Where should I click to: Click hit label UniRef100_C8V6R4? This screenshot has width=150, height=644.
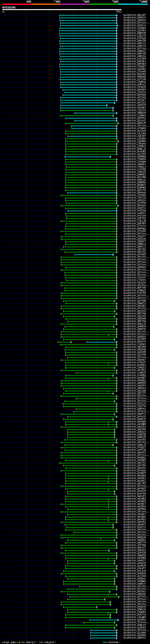tap(135, 139)
